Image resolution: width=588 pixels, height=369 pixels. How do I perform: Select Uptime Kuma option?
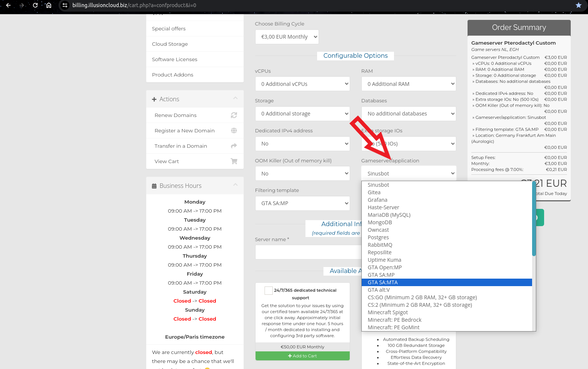point(447,260)
